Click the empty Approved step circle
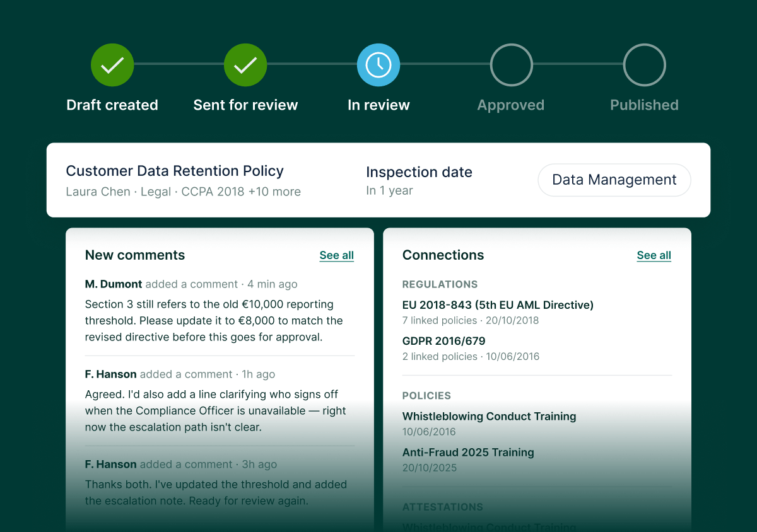This screenshot has height=532, width=757. (x=512, y=65)
